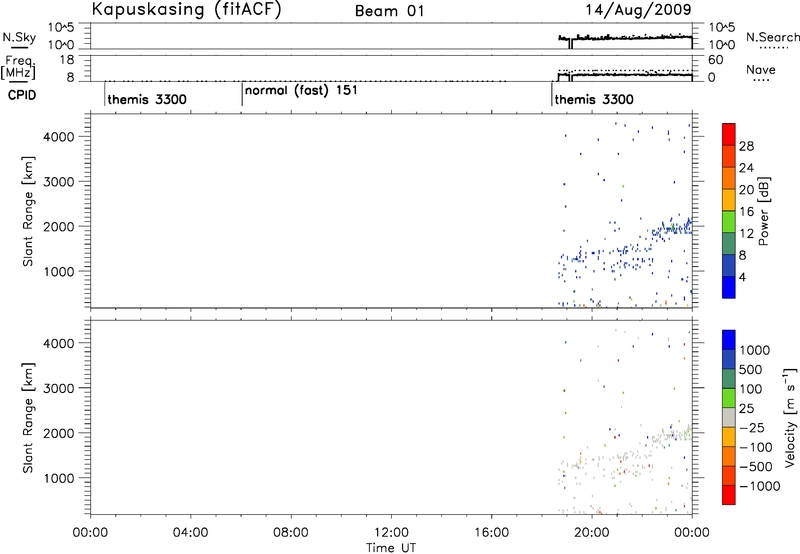Click the 'Freq. [MHz]' axis label

(20, 68)
